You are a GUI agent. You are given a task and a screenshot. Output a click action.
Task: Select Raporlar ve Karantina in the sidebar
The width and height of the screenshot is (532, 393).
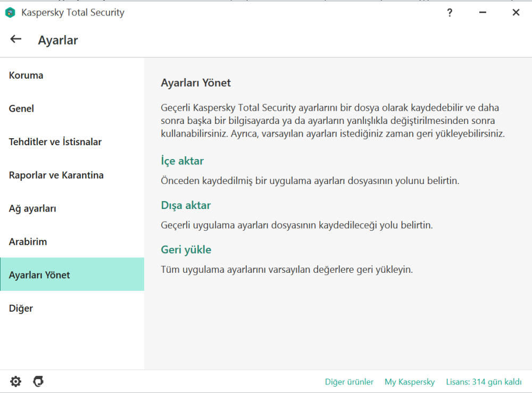[55, 175]
